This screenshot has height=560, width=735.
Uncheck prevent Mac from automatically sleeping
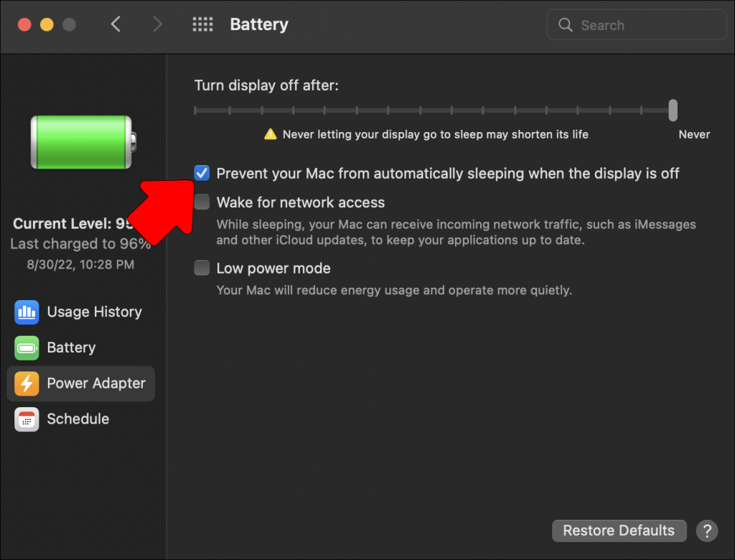click(202, 172)
